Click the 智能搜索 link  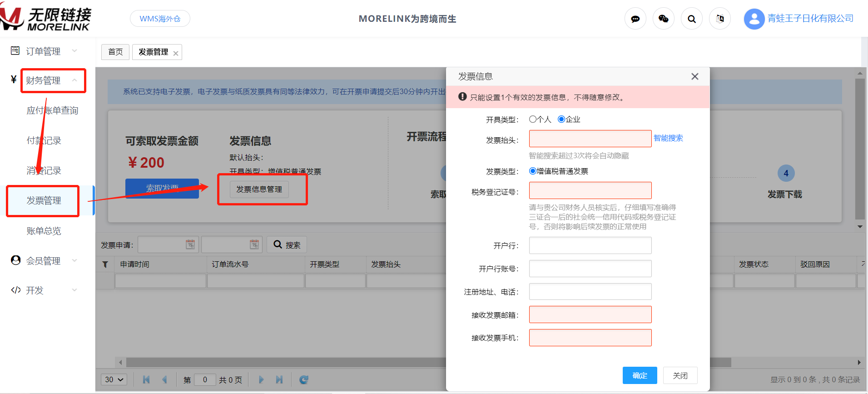pos(668,138)
